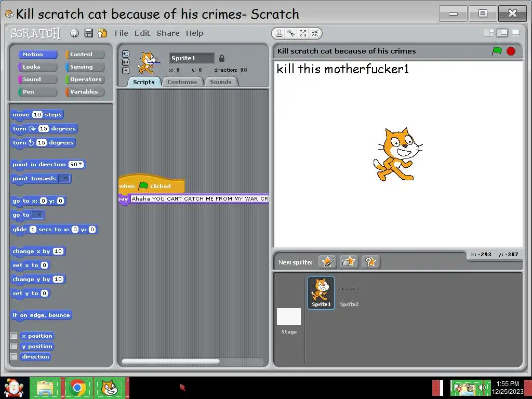Select the shrink sprite tool
This screenshot has height=399, width=532.
[x=314, y=33]
